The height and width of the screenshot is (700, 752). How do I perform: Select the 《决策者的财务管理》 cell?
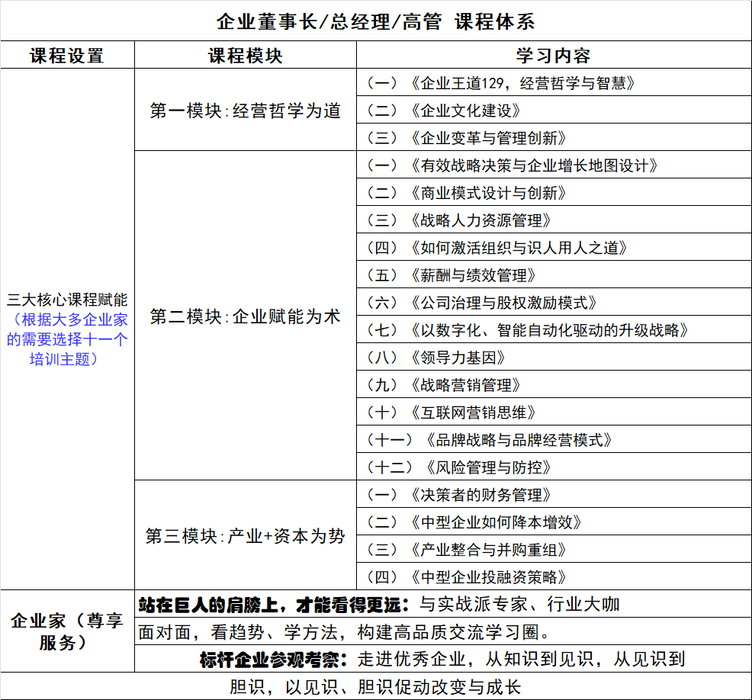459,495
